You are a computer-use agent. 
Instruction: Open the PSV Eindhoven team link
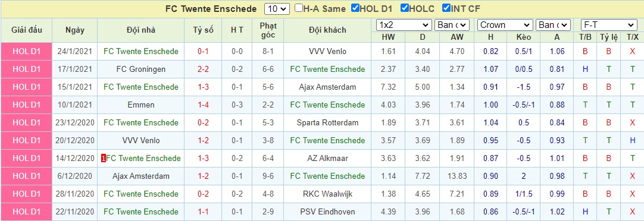327,211
